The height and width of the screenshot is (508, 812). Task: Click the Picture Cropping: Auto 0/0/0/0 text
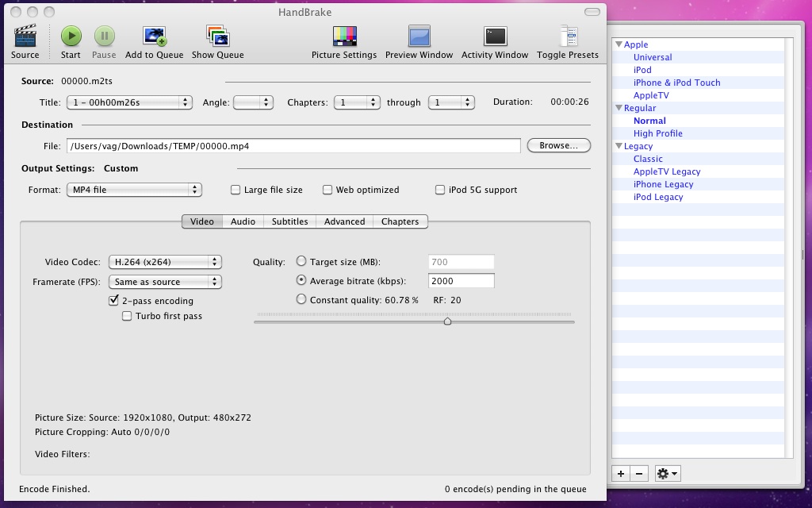(102, 432)
